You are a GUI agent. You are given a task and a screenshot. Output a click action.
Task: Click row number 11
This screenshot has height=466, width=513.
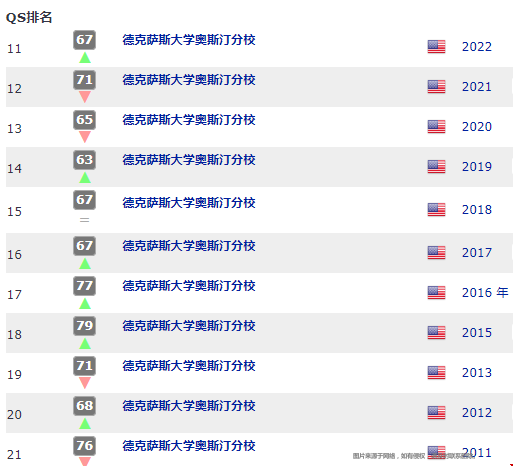coord(14,49)
